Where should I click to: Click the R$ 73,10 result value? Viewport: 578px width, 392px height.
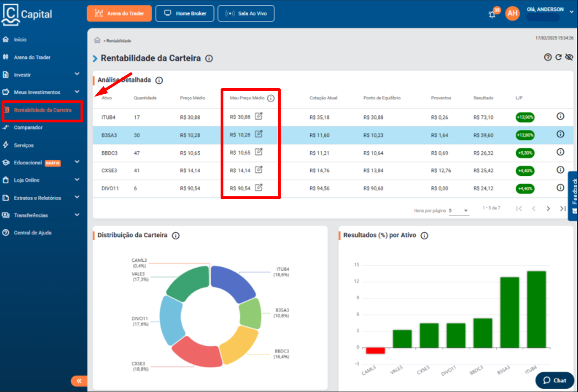click(x=483, y=117)
